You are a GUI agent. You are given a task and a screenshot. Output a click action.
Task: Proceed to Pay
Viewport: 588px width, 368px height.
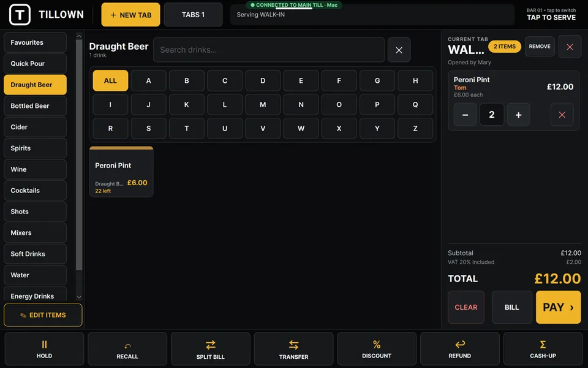(x=559, y=307)
